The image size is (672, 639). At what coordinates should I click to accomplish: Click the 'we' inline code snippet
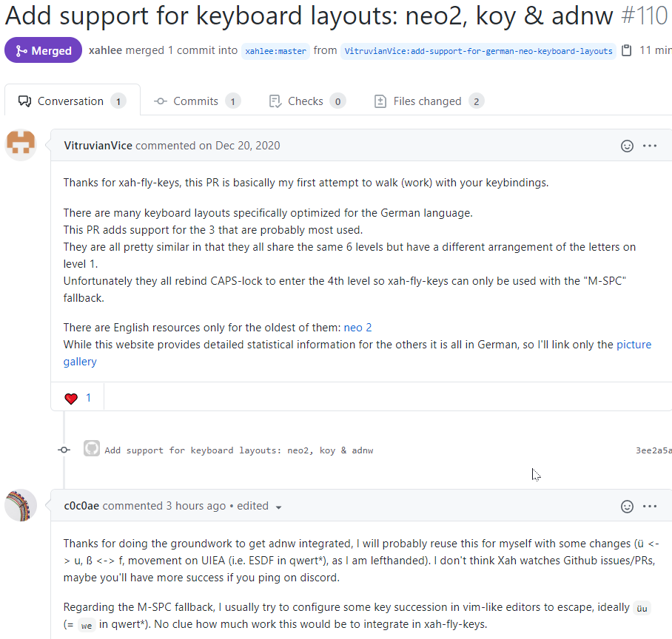click(87, 625)
